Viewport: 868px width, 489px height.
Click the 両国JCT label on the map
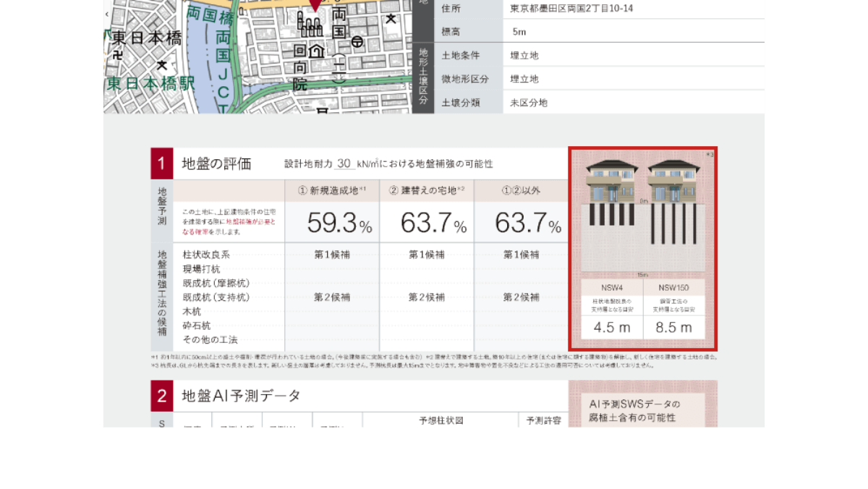point(223,72)
